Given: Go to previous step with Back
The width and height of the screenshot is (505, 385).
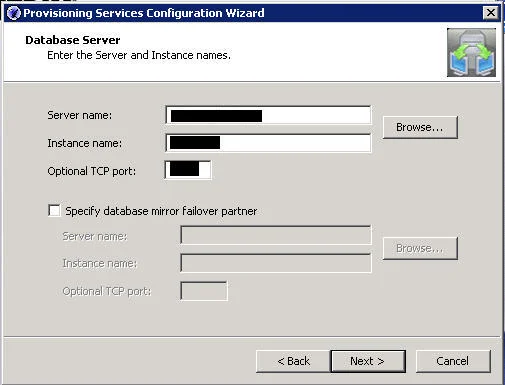Looking at the screenshot, I should click(x=293, y=361).
